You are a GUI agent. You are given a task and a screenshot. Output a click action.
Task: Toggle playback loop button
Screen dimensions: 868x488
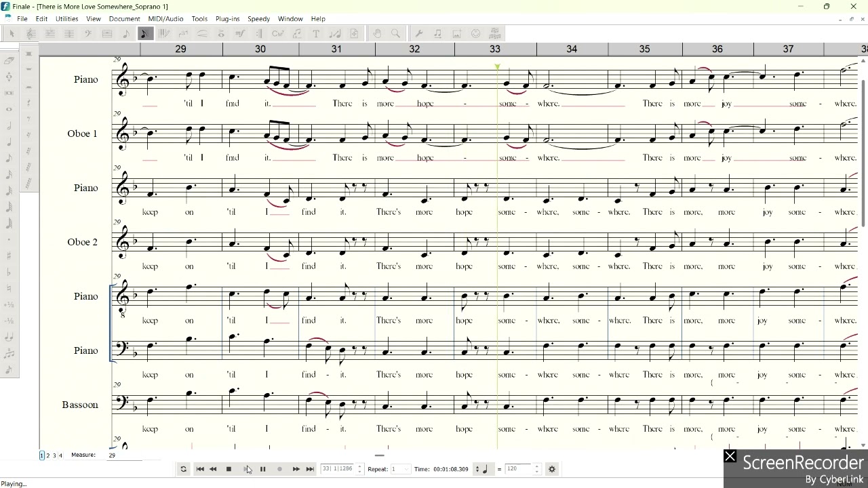[x=183, y=469]
